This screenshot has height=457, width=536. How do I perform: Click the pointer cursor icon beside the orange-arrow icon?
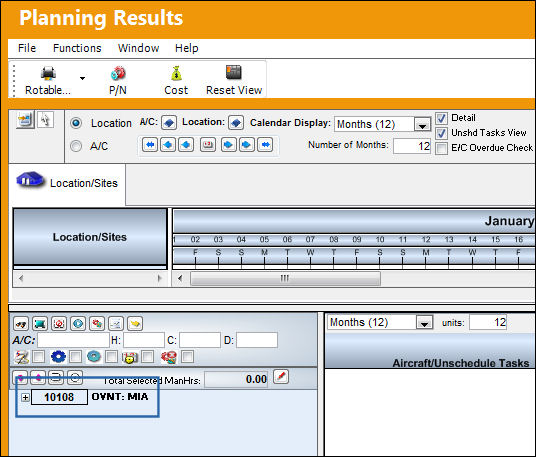(x=45, y=120)
